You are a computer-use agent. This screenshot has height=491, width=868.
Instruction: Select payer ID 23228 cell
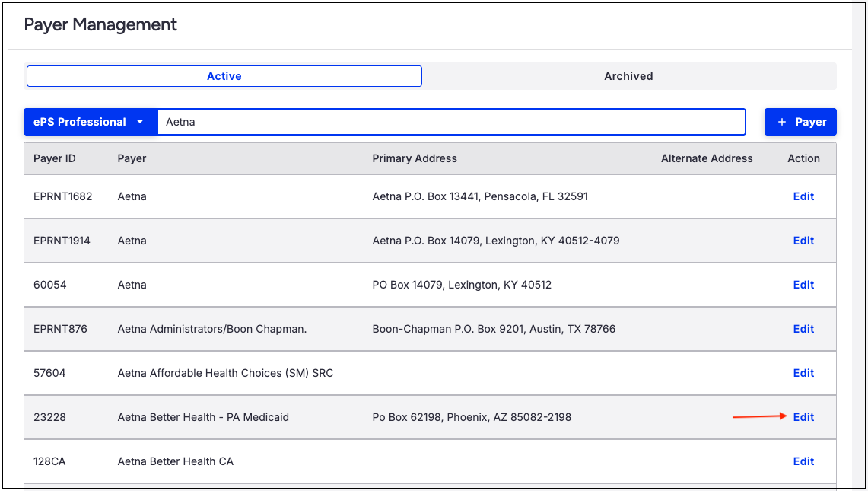[x=49, y=417]
